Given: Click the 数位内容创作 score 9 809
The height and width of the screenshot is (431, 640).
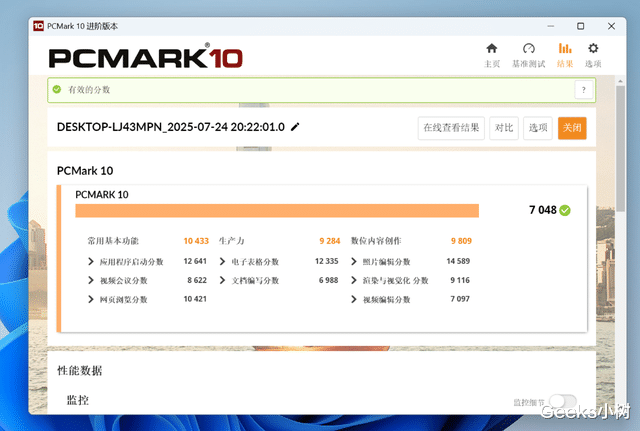Looking at the screenshot, I should pos(461,241).
